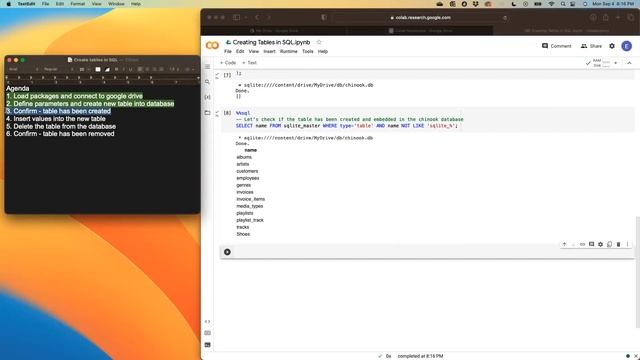Toggle italic in TextEdit toolbar
The width and height of the screenshot is (640, 360).
(124, 69)
